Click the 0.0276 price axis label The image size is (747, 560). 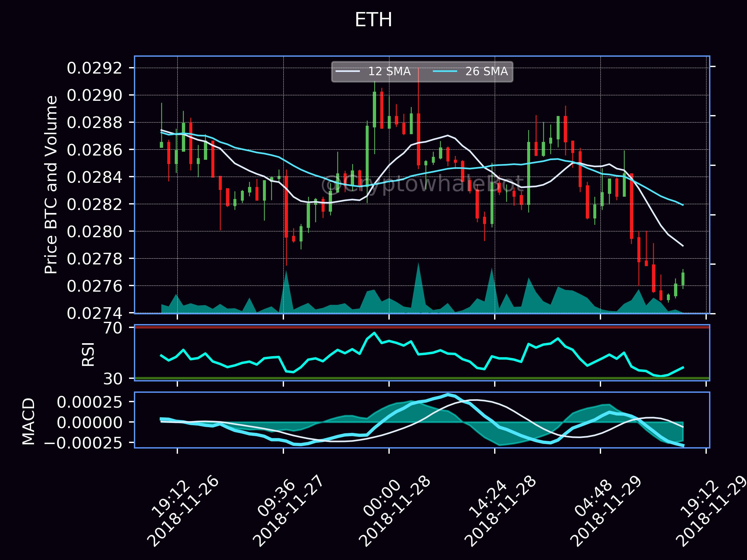tap(94, 286)
